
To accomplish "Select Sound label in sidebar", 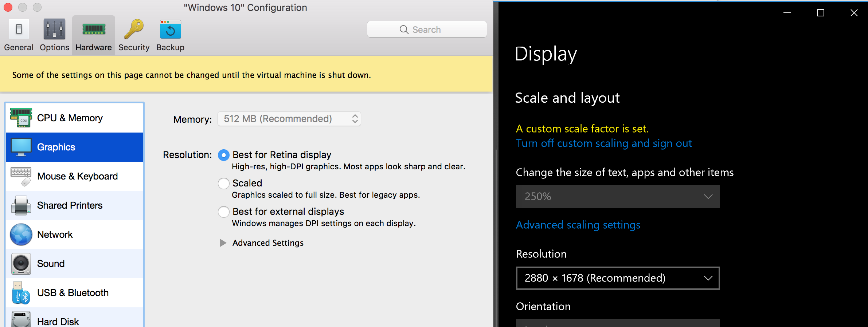I will (x=51, y=264).
